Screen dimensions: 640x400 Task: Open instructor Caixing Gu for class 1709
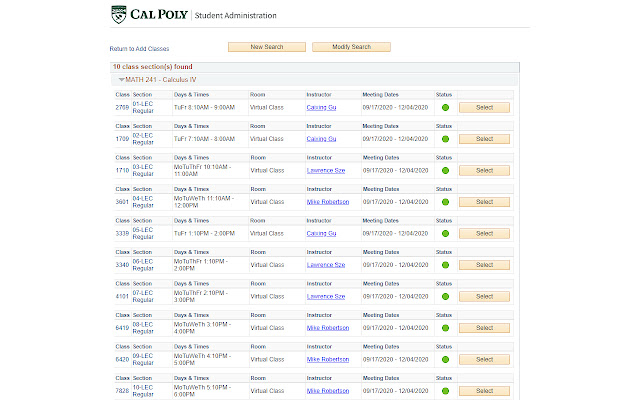pyautogui.click(x=321, y=139)
